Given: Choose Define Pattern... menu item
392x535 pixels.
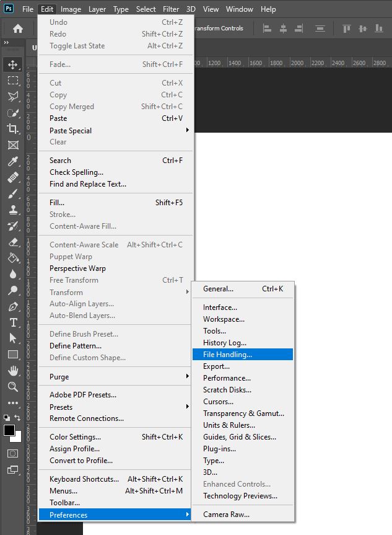Looking at the screenshot, I should tap(116, 346).
